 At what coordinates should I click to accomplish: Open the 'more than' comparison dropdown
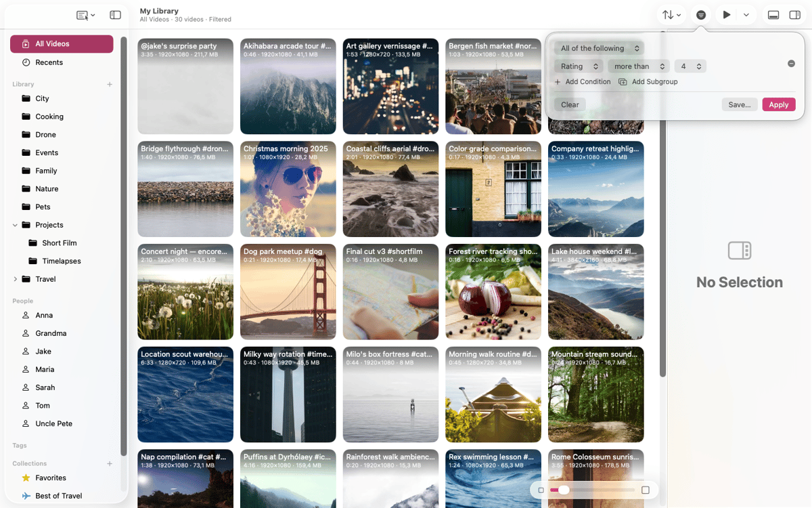[639, 66]
